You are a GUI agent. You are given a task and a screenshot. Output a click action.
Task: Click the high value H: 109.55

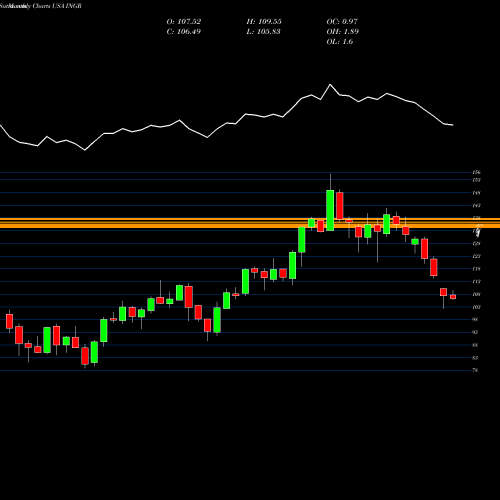(264, 22)
